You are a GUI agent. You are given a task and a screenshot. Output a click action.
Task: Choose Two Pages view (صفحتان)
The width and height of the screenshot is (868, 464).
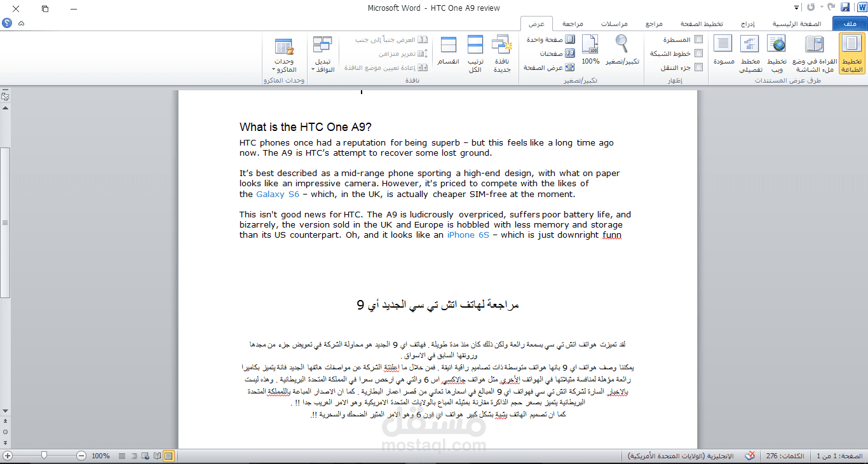click(557, 53)
